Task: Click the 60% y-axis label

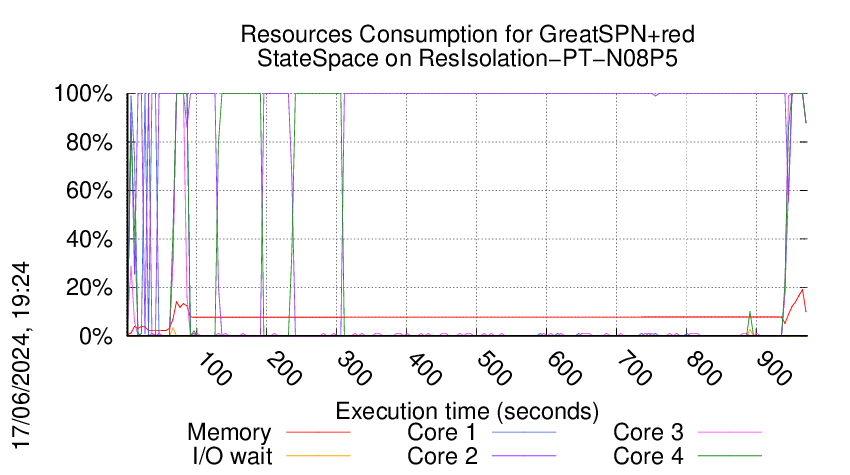Action: 89,191
